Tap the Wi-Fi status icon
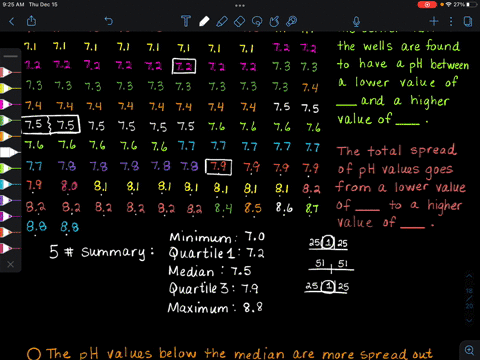 click(448, 5)
